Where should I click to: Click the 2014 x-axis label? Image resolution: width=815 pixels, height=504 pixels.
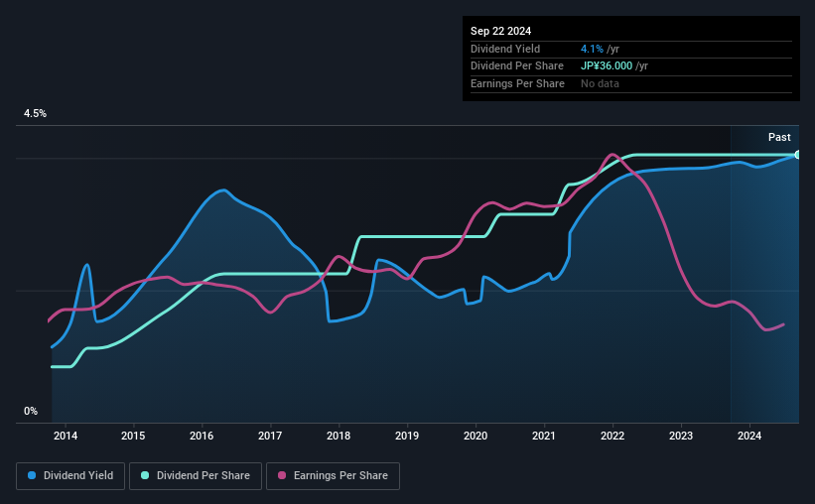(65, 436)
